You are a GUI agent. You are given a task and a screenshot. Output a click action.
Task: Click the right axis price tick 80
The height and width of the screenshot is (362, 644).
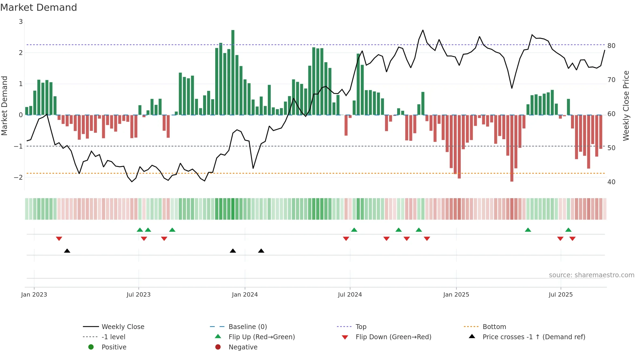tap(612, 46)
